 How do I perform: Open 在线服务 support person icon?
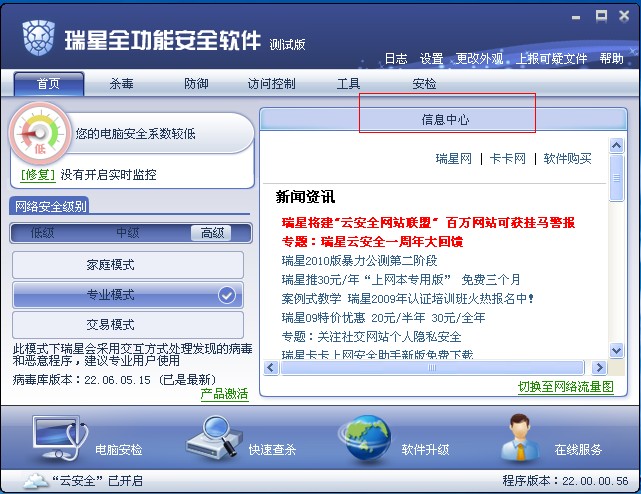pyautogui.click(x=520, y=438)
